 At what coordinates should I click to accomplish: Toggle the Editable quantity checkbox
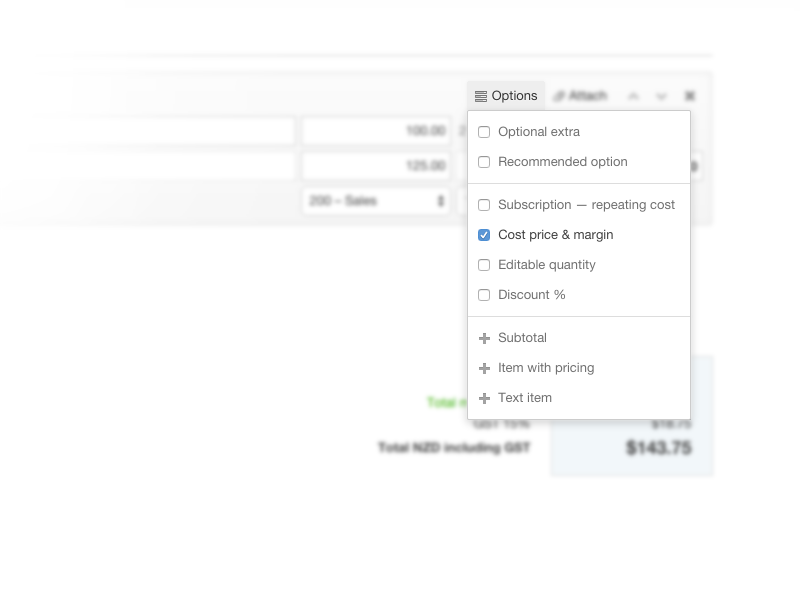(x=484, y=265)
